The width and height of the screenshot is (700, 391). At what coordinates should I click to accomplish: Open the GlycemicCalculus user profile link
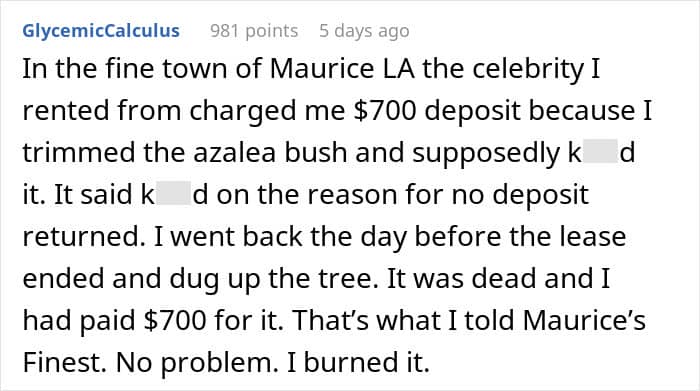[x=101, y=31]
